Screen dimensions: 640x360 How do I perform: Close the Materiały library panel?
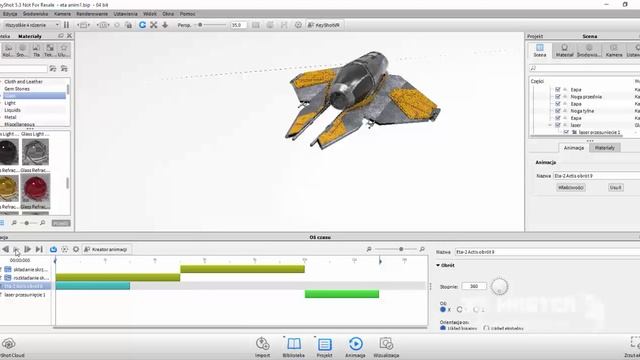tap(69, 36)
